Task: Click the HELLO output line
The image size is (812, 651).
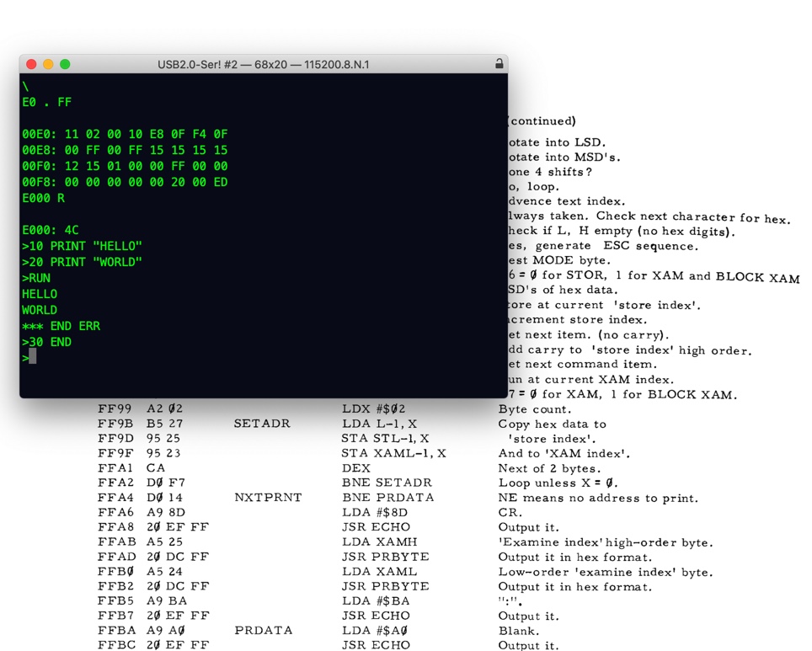Action: 40,294
